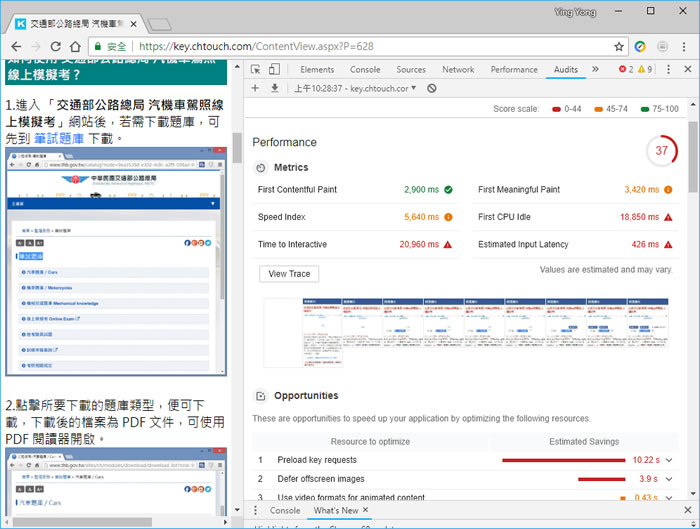Toggle the device toolbar icon
The height and width of the screenshot is (529, 700).
click(275, 70)
